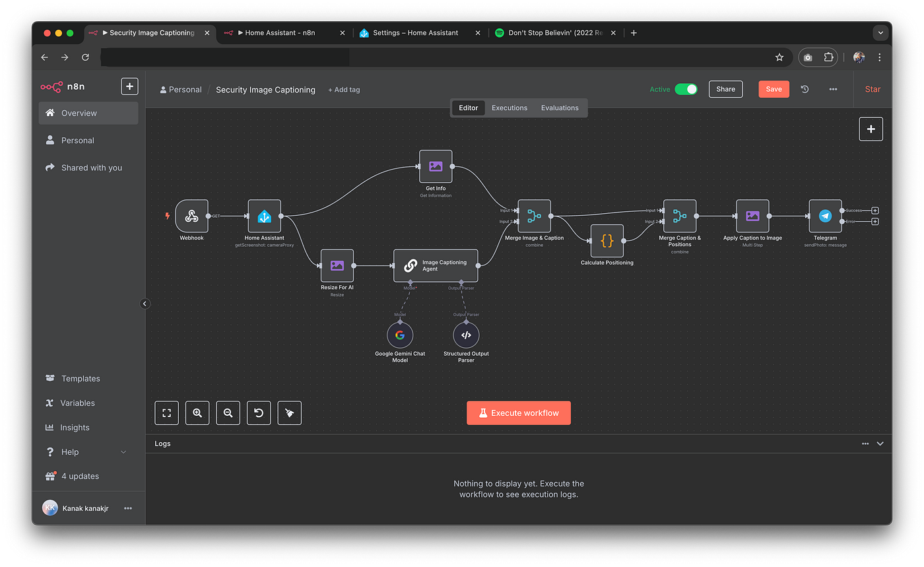
Task: Zoom in using the canvas magnifier icon
Action: pos(197,413)
